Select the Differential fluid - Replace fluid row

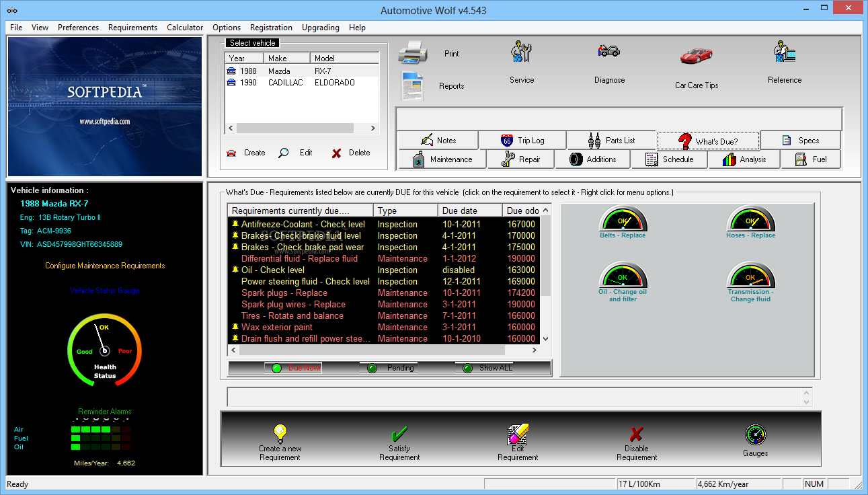[x=383, y=258]
